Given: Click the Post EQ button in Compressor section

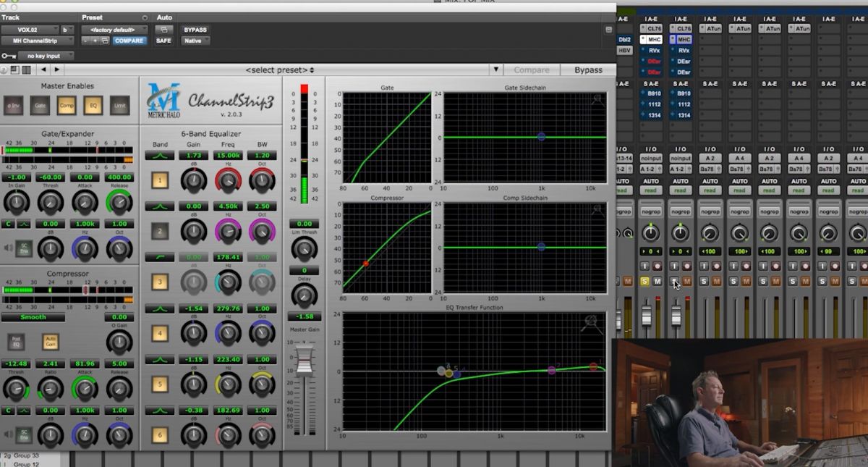Looking at the screenshot, I should click(x=16, y=342).
